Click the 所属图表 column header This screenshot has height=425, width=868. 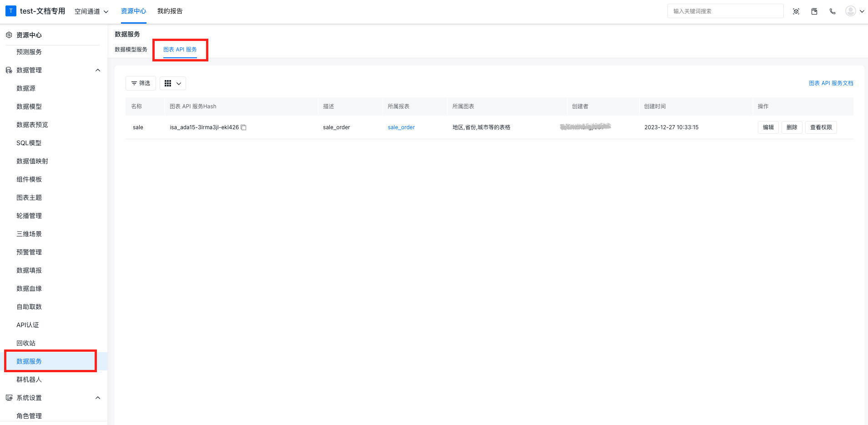(x=463, y=106)
